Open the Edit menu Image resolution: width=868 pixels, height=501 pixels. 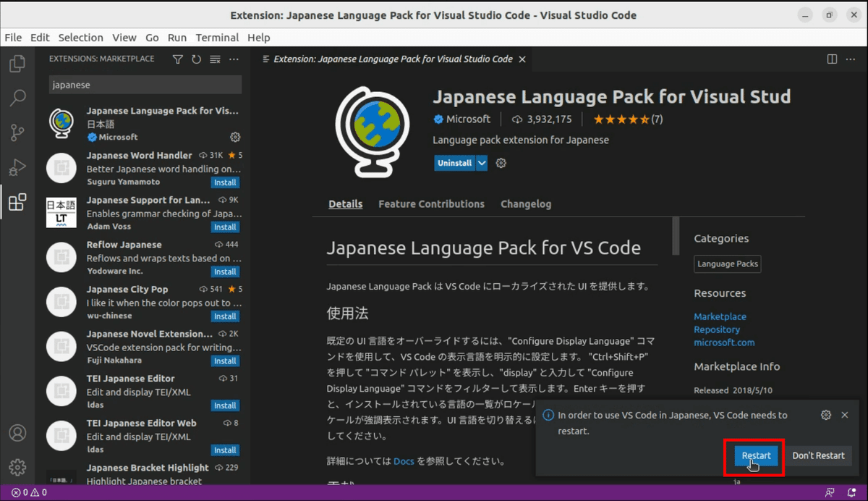pyautogui.click(x=40, y=38)
